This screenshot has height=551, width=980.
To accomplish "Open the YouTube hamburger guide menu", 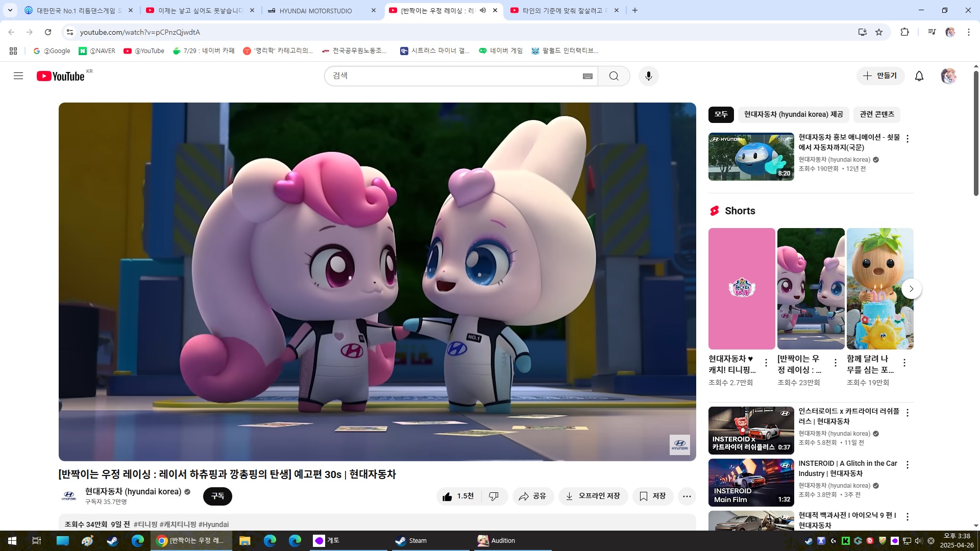I will coord(18,76).
